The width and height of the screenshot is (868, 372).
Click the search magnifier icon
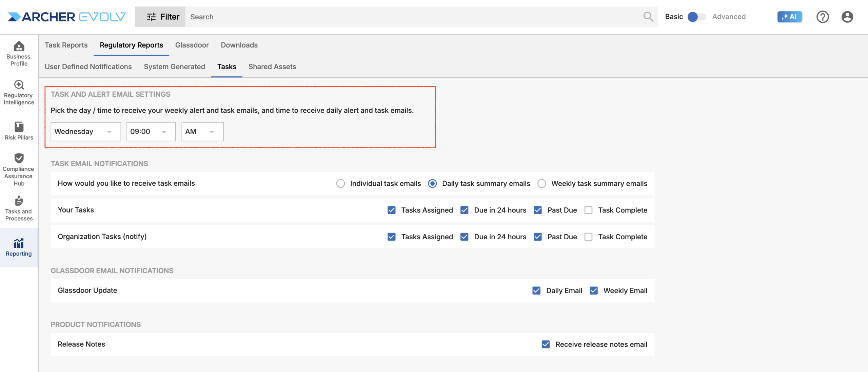[x=648, y=17]
